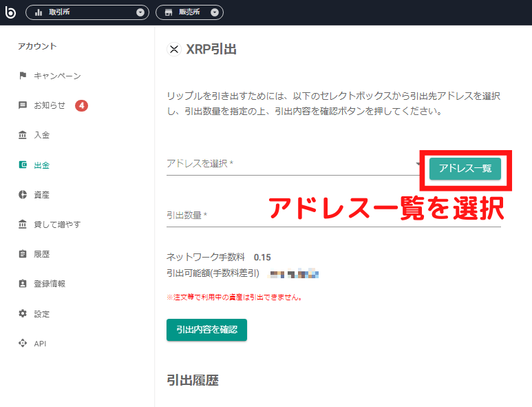Expand the アドレスを選択 select box
The image size is (532, 407).
click(x=294, y=164)
